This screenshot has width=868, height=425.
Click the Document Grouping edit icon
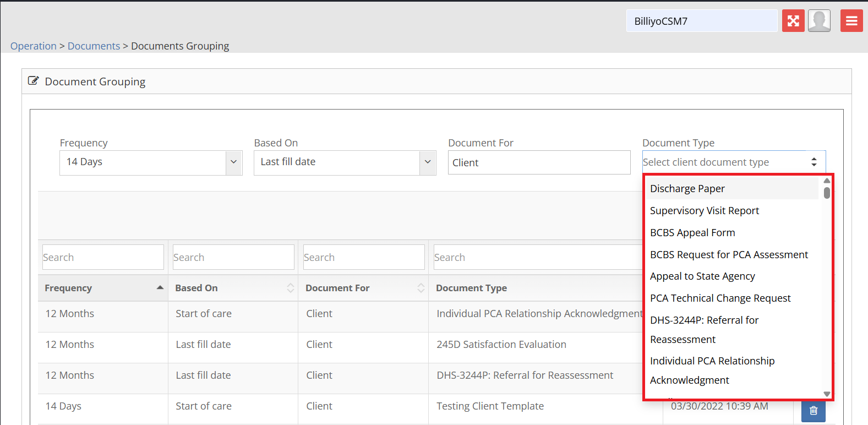pyautogui.click(x=34, y=81)
